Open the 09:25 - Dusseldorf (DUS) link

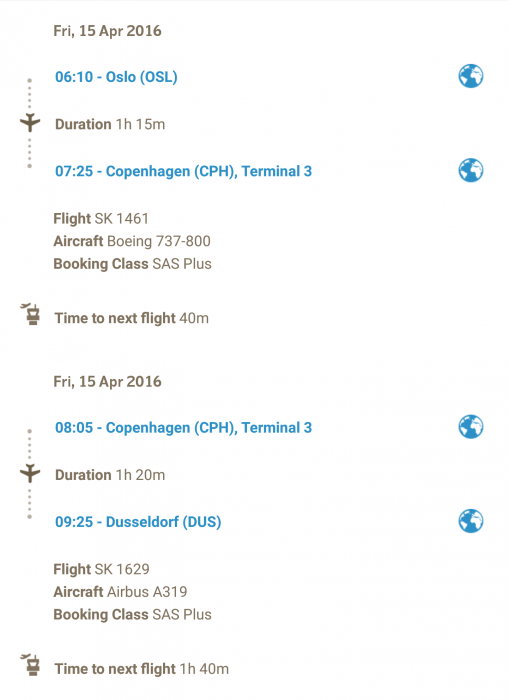138,522
